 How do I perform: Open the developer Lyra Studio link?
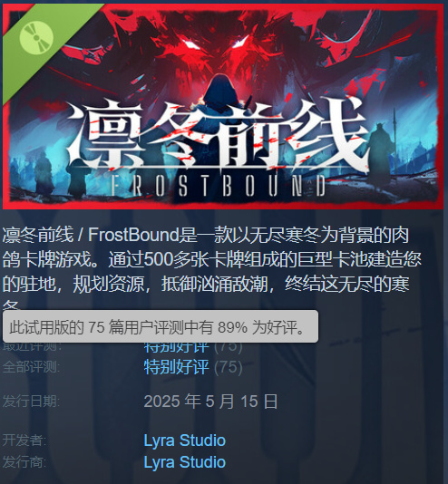(185, 440)
